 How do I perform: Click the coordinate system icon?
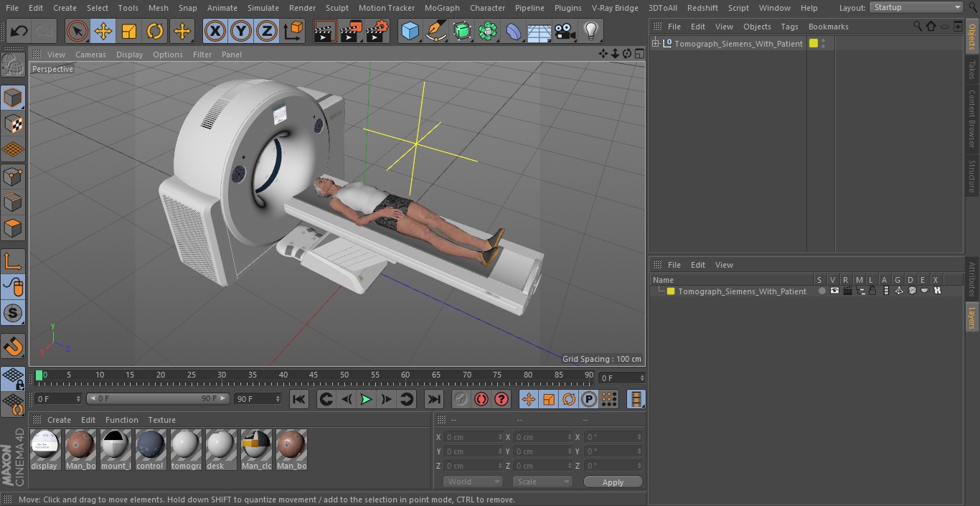coord(293,31)
